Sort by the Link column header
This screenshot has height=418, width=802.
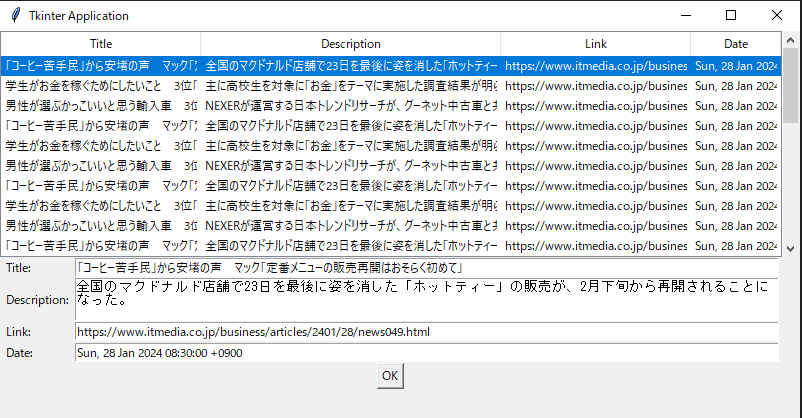pyautogui.click(x=595, y=44)
